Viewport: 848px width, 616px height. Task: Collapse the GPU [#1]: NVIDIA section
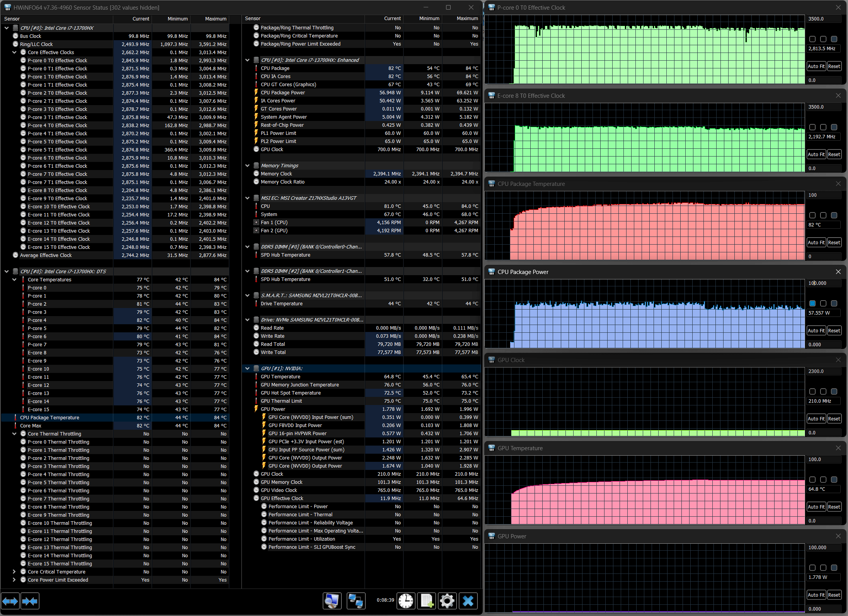pos(248,368)
